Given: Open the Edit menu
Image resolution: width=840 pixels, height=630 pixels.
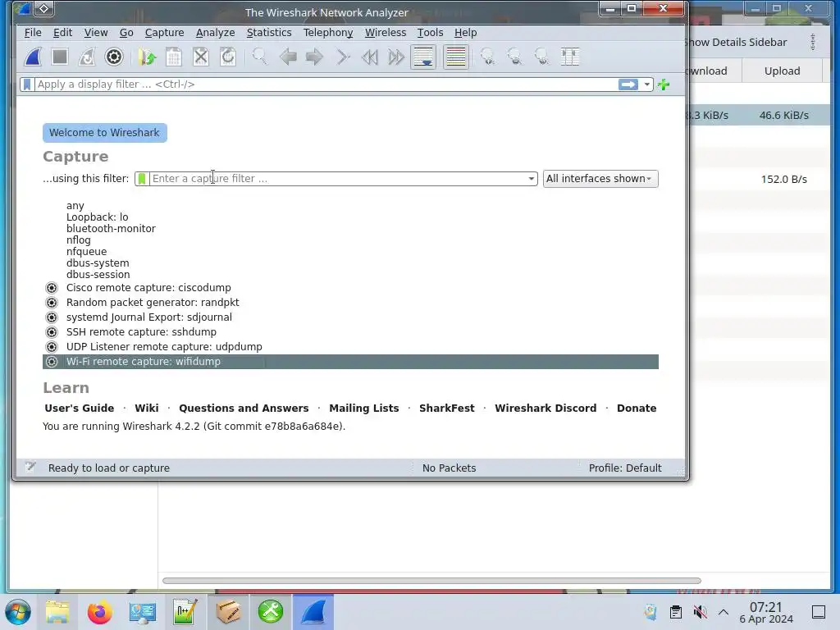Looking at the screenshot, I should (62, 33).
